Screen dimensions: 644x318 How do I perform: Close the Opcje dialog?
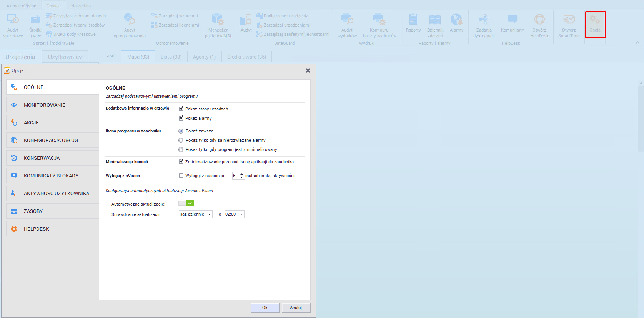coord(308,70)
